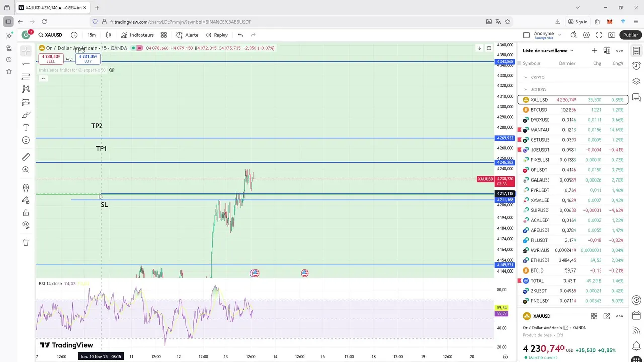Click the plus icon to compare symbols
This screenshot has width=644, height=362.
click(74, 35)
